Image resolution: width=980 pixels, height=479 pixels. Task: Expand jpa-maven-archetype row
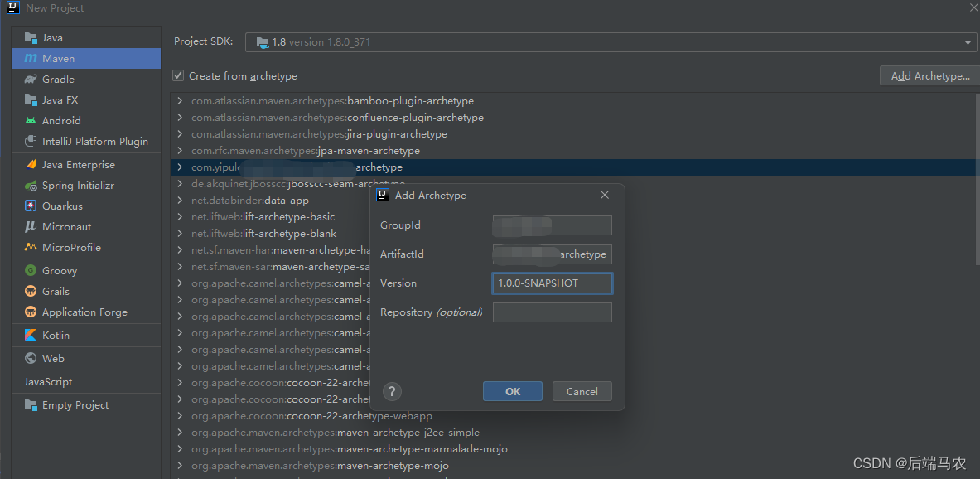click(180, 151)
